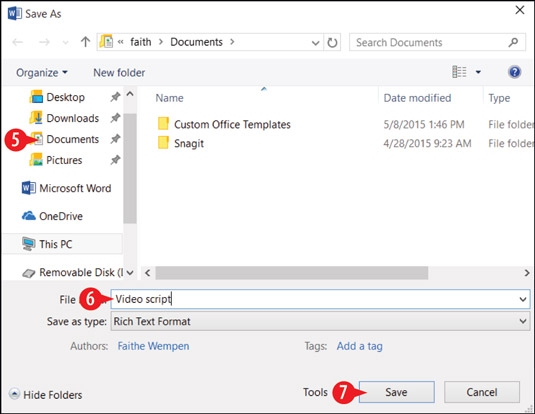Unpin Desktop from quick access
Viewport: 535px width, 414px height.
point(115,97)
